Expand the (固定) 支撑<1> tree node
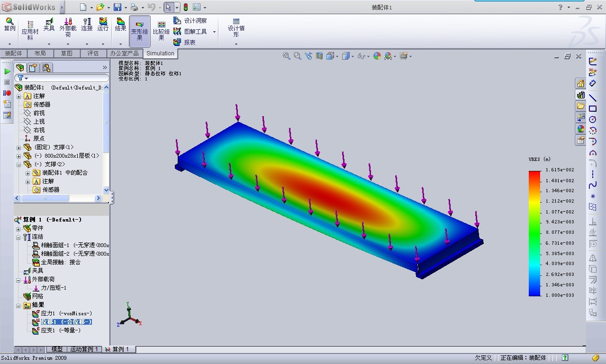This screenshot has width=606, height=364. (19, 147)
